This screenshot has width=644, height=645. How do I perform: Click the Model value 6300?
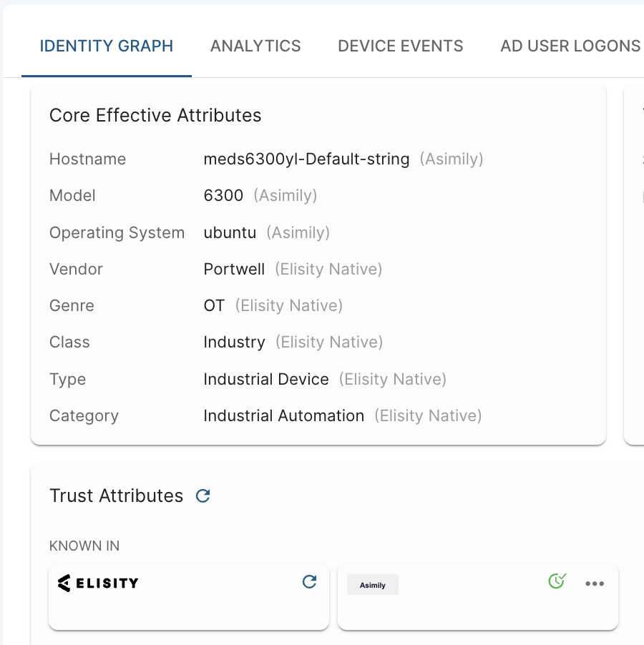tap(223, 195)
